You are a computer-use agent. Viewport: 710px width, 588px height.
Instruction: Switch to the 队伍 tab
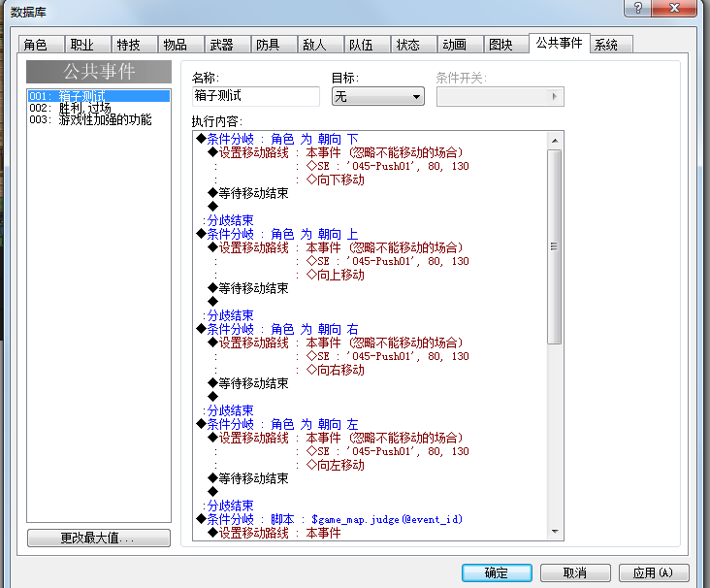[x=368, y=45]
